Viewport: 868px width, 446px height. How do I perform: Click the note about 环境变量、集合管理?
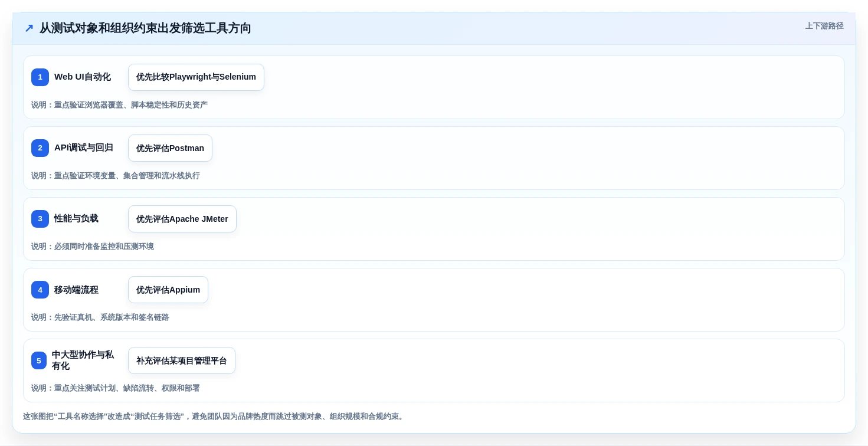(x=116, y=176)
